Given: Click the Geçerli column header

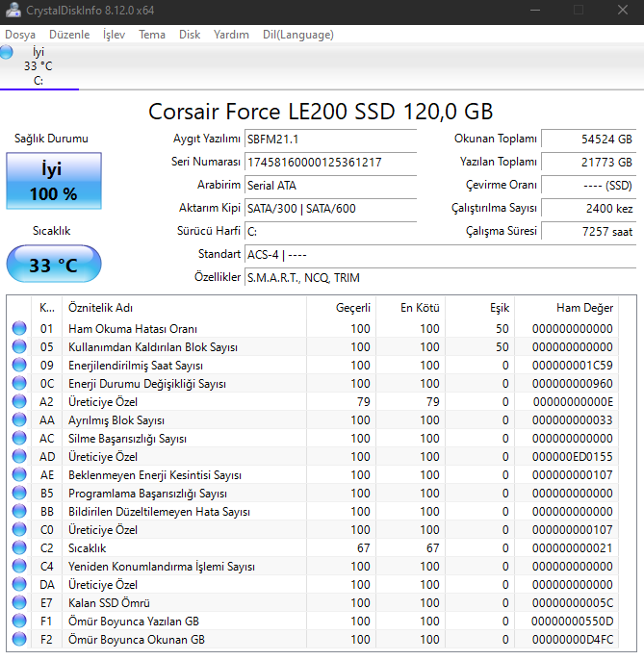Looking at the screenshot, I should click(341, 308).
